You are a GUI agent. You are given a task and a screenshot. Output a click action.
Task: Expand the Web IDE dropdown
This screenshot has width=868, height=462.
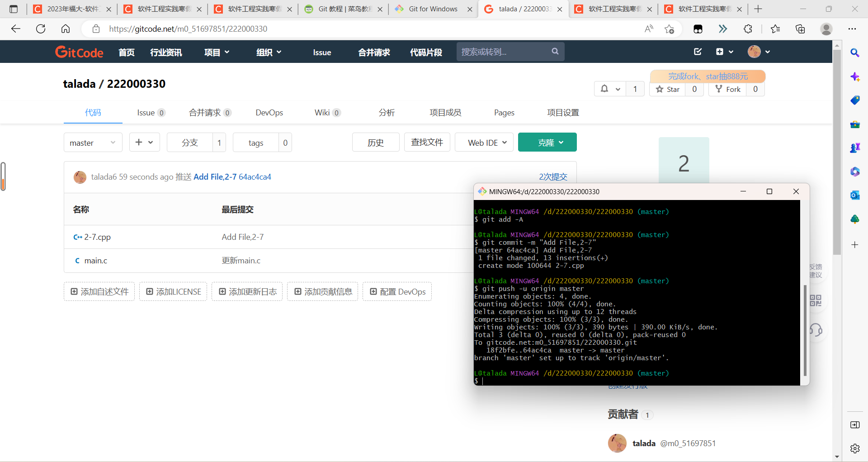484,143
